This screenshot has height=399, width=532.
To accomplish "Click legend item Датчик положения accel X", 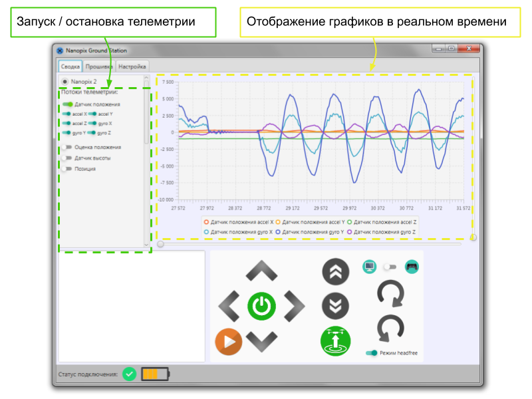I will point(239,222).
